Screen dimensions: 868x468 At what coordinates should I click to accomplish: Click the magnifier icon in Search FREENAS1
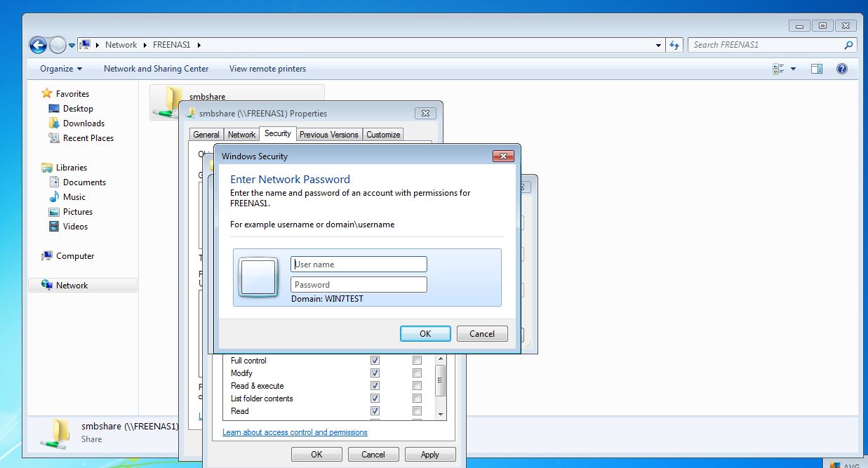(849, 45)
